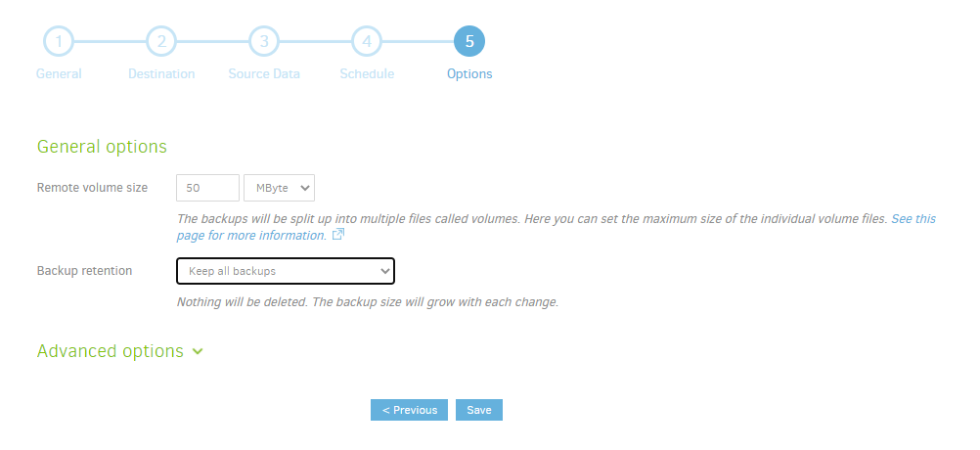Click the 'Backup retention' field label
This screenshot has width=980, height=450.
pyautogui.click(x=84, y=271)
